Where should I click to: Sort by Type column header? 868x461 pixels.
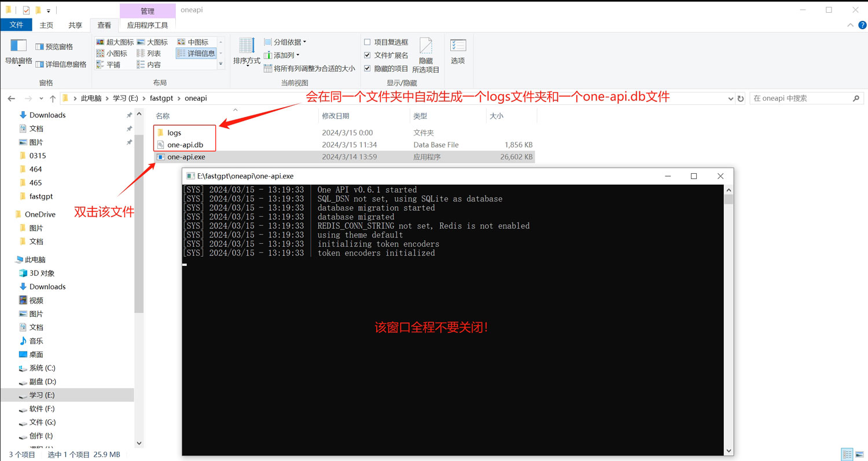(x=448, y=116)
